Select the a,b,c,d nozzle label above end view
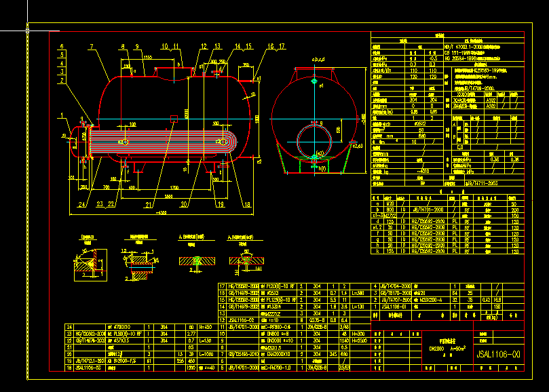Screen dimensions: 549x392 [x=318, y=59]
